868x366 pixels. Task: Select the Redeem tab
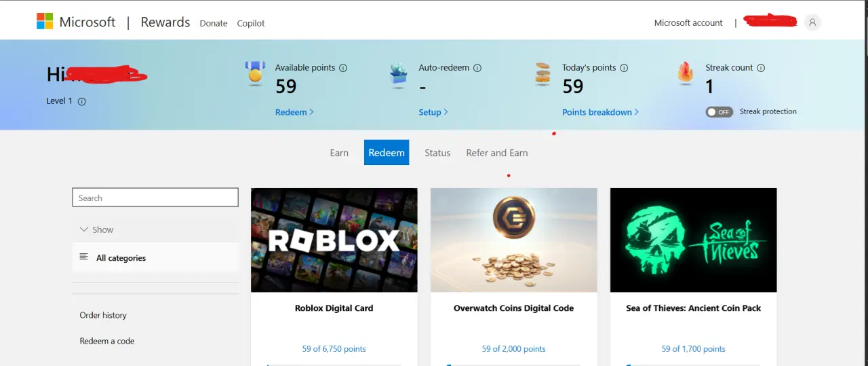point(387,153)
